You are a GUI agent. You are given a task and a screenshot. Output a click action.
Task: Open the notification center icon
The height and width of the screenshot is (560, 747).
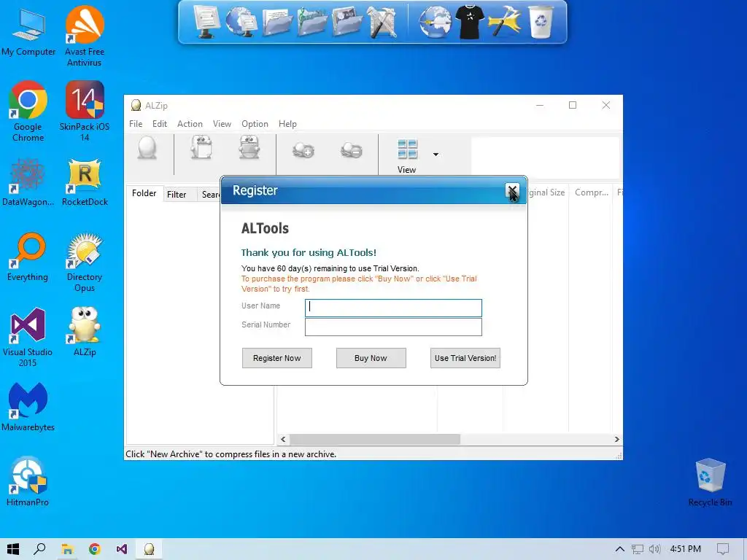723,549
